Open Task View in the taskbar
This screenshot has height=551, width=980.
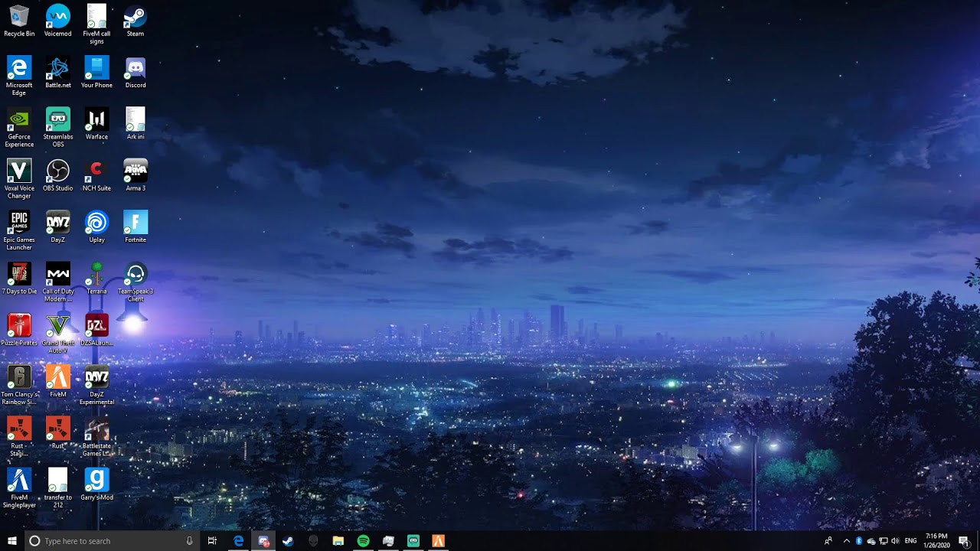click(212, 541)
